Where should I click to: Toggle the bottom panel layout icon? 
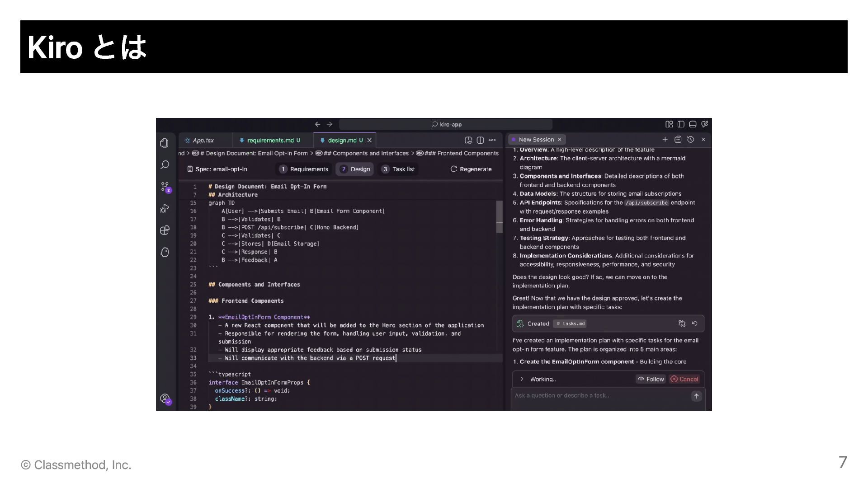(693, 124)
